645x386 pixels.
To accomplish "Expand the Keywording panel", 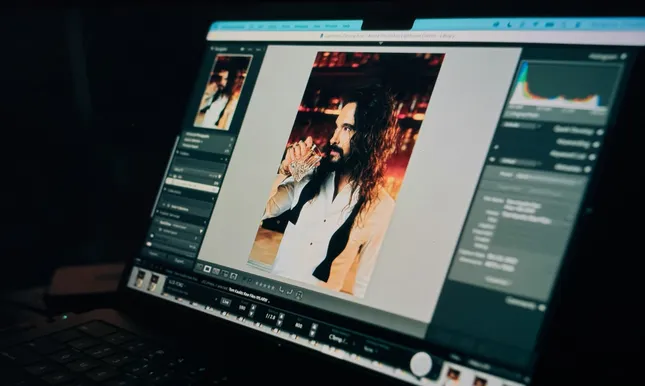I will coord(596,144).
